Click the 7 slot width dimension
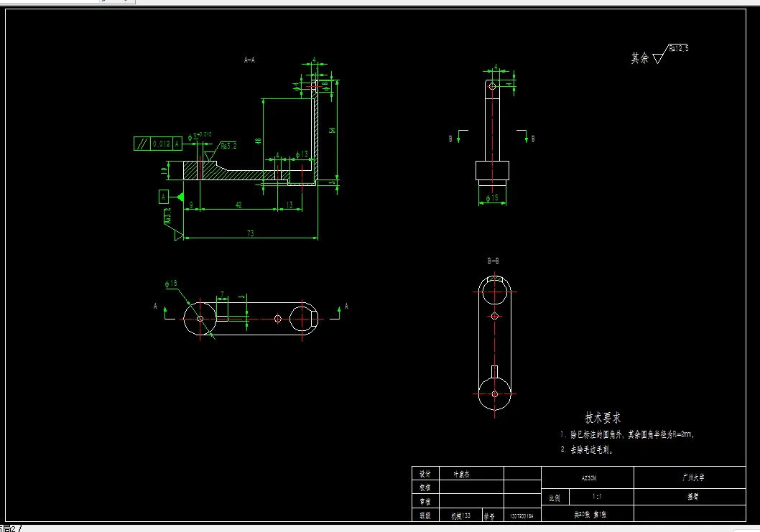The image size is (760, 532). point(222,294)
